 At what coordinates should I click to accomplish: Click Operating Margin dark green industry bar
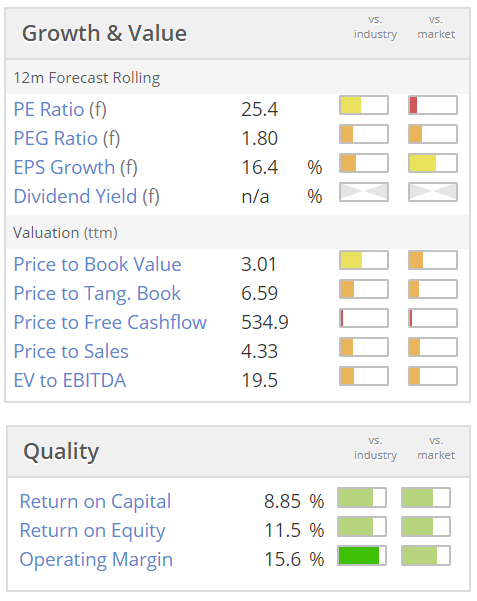[362, 555]
